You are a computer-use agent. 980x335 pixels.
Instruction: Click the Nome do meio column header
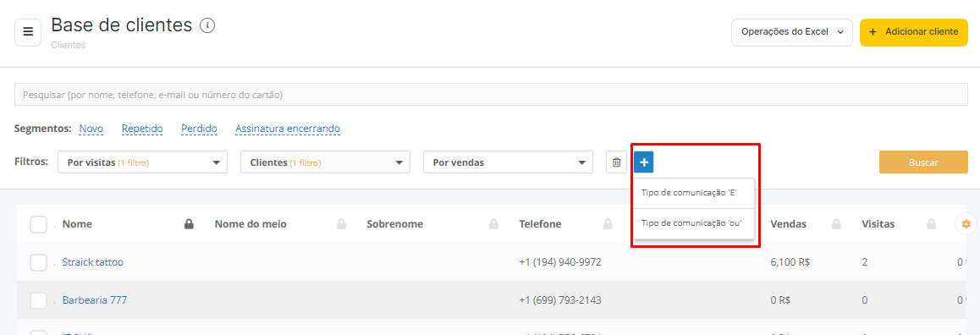(251, 223)
